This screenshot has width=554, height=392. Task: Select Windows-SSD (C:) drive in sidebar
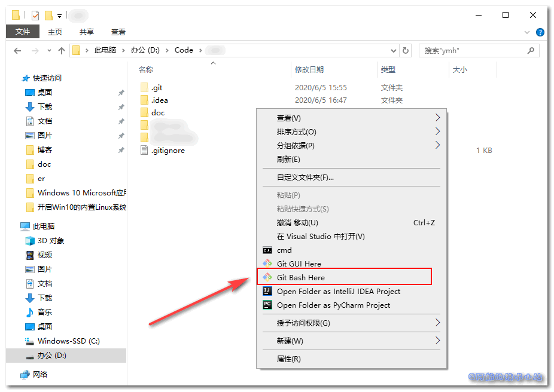click(x=68, y=341)
